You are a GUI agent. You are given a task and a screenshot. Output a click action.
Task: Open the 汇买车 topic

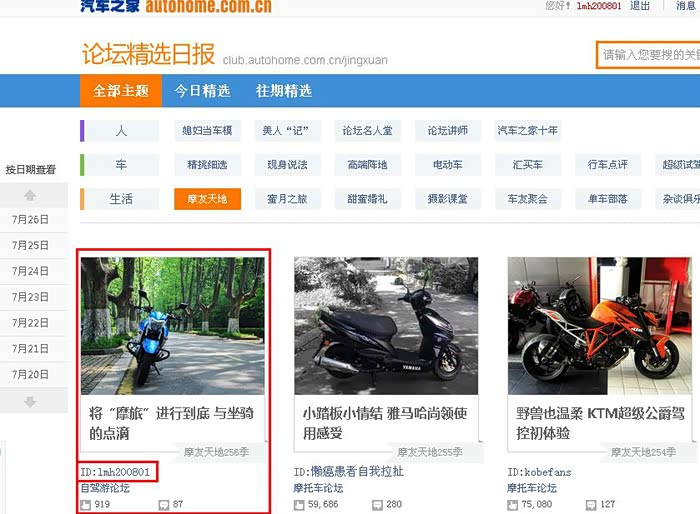(528, 165)
